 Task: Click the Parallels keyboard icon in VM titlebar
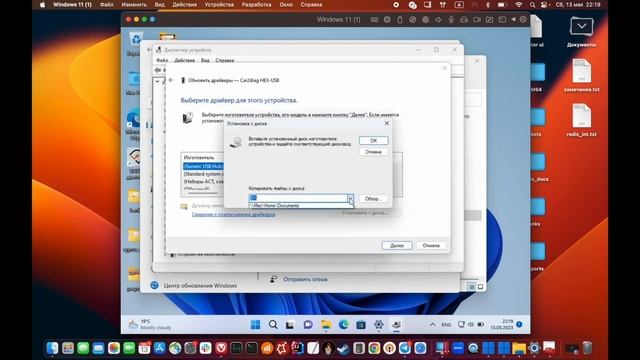click(374, 20)
